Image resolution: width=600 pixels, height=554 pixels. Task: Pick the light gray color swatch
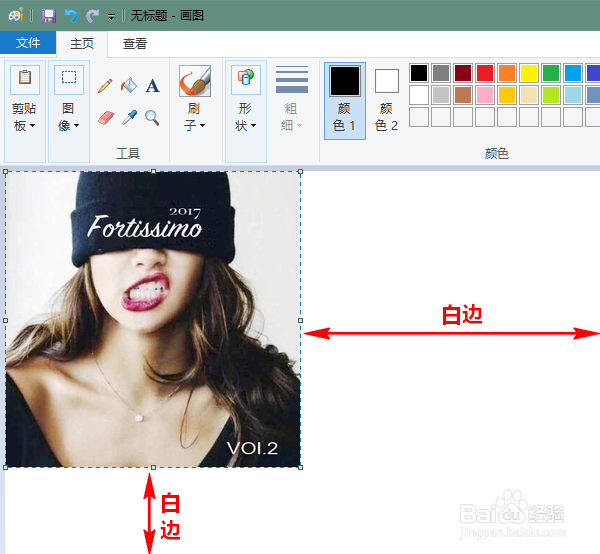(441, 95)
